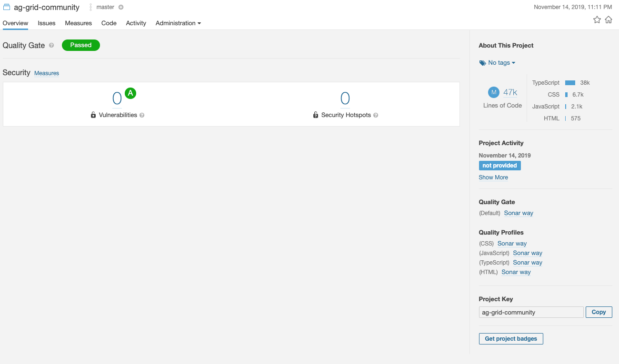Click the TypeScript 38k language bar
This screenshot has height=364, width=619.
click(570, 83)
